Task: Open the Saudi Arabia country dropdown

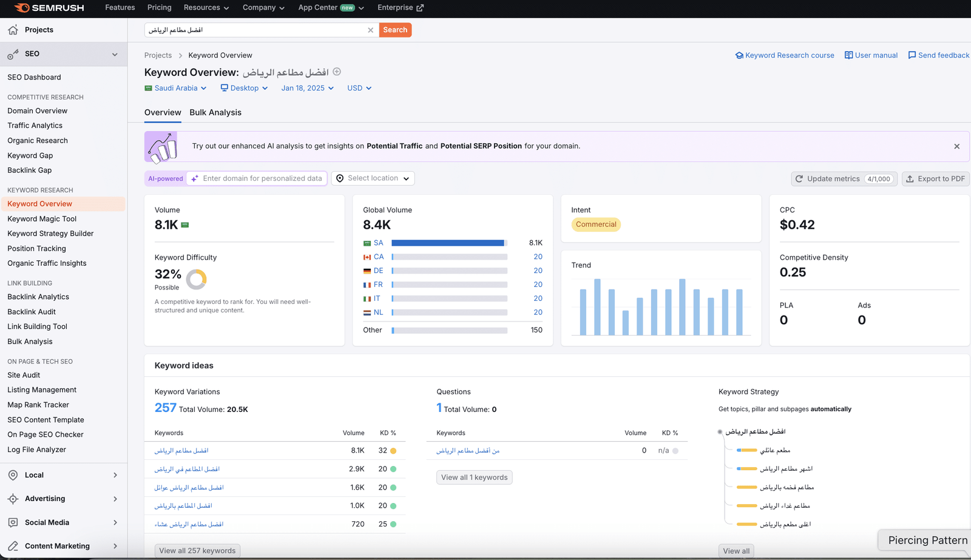Action: [176, 88]
